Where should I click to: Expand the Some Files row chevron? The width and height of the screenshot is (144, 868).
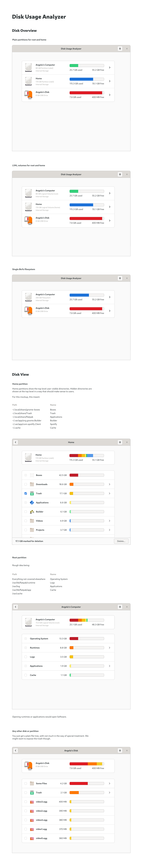tap(110, 783)
